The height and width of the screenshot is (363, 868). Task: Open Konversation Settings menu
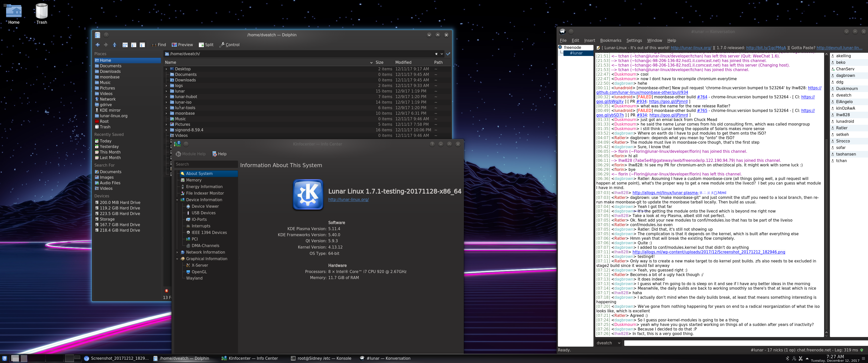coord(634,40)
